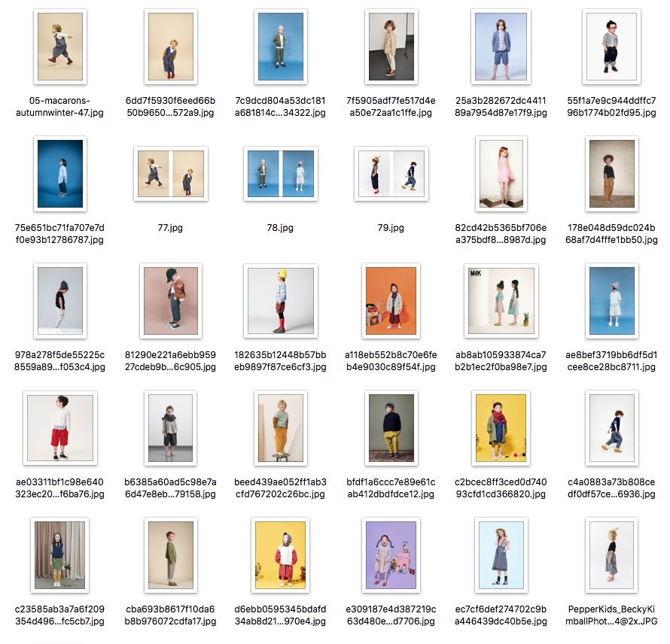Select thumbnail of file starting ab8ab105933874ca7
The image size is (670, 644).
[x=501, y=301]
